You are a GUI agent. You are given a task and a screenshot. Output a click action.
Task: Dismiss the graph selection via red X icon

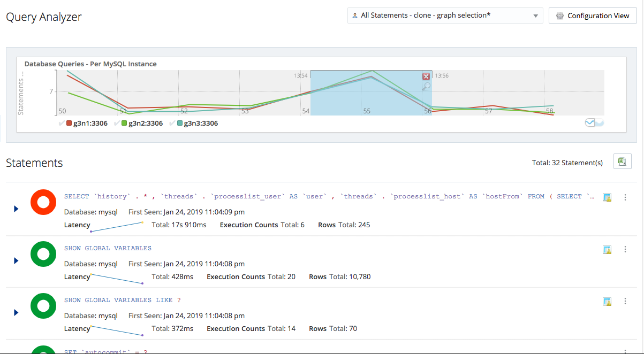[426, 76]
